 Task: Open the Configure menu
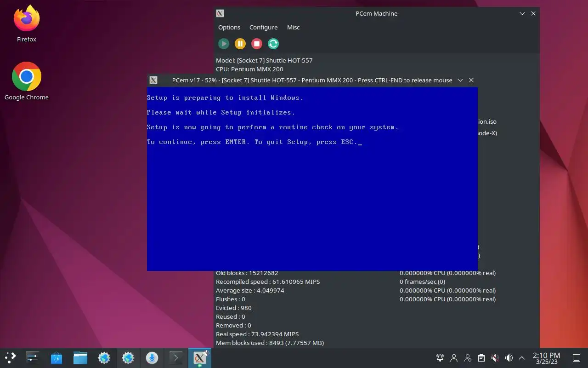pos(263,27)
